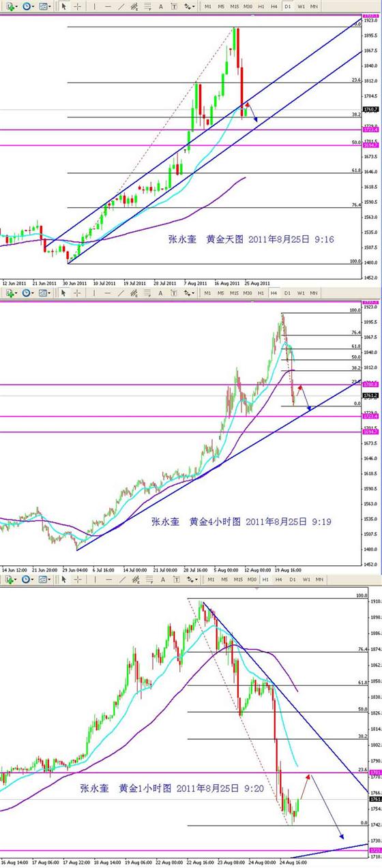Viewport: 382px width, 868px height.
Task: Click the '25 Aug 2011' date on daily chart axis
Action: click(x=256, y=282)
